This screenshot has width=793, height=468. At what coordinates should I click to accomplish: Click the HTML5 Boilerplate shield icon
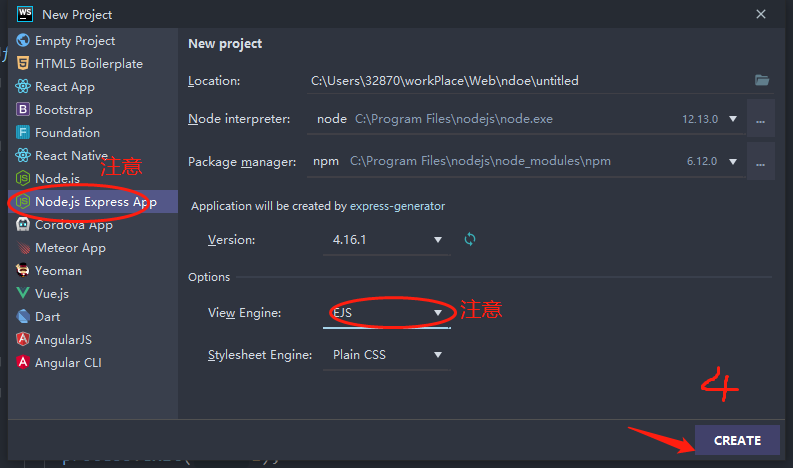(x=23, y=63)
